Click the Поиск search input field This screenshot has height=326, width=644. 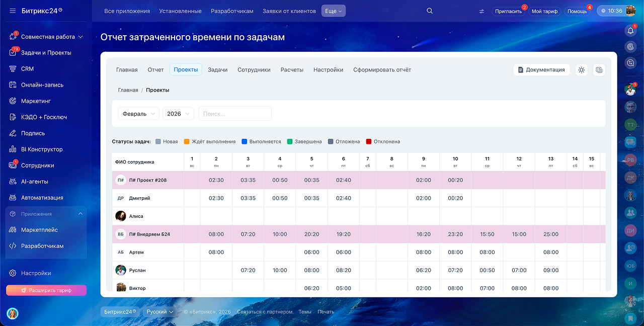235,114
